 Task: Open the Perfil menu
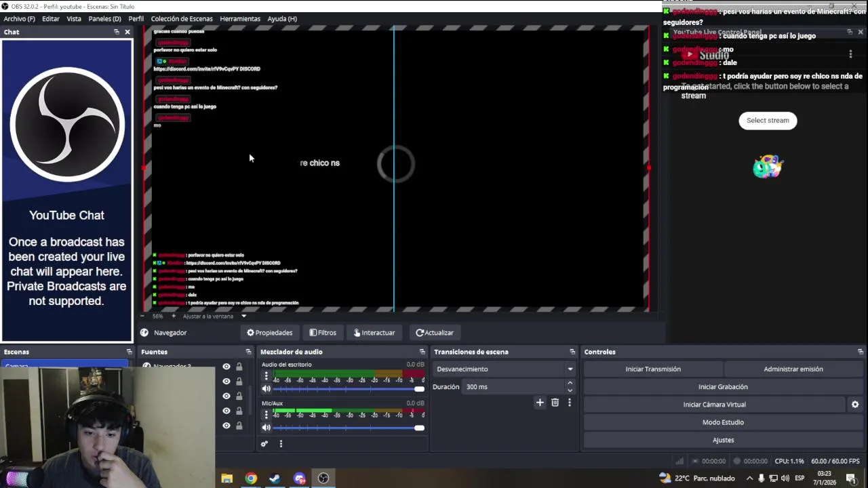pos(136,19)
